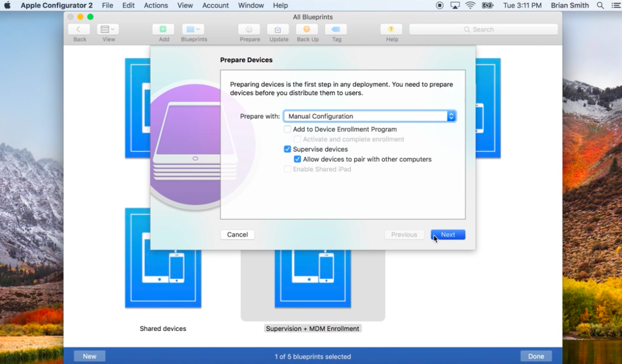
Task: Open Spotlight search magnifier icon
Action: [x=600, y=5]
